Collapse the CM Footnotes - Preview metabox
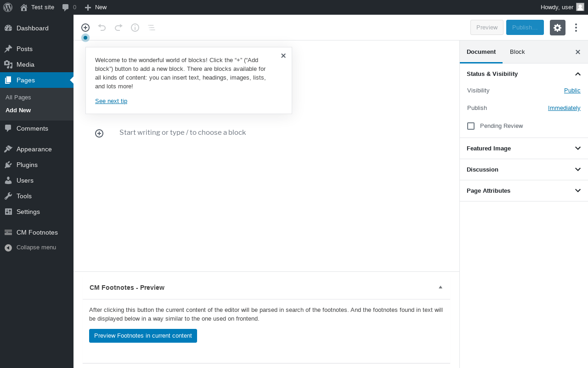Screen dimensions: 588x368 (441, 287)
